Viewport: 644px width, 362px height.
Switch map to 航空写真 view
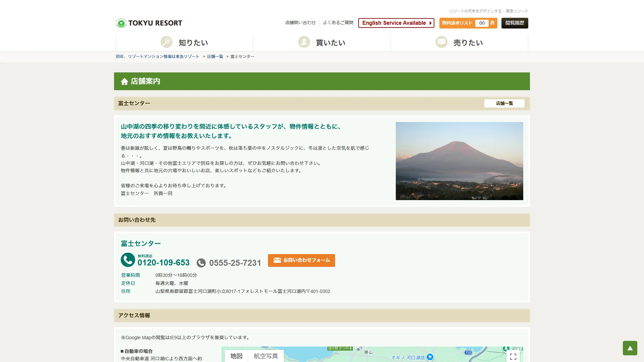tap(266, 356)
